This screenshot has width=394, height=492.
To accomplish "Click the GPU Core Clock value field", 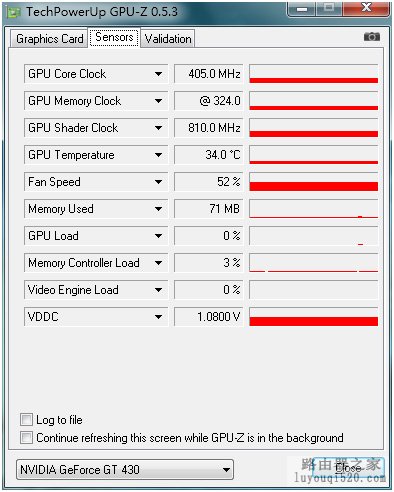I will pos(209,74).
